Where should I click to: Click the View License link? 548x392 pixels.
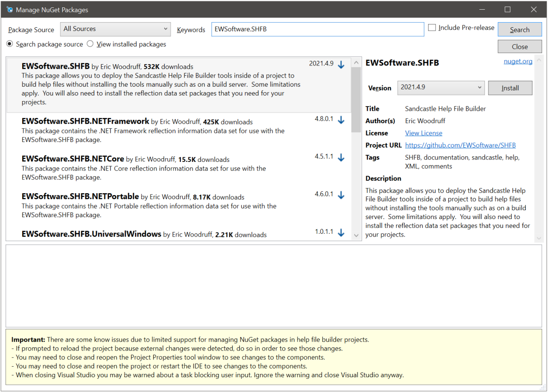pos(423,133)
